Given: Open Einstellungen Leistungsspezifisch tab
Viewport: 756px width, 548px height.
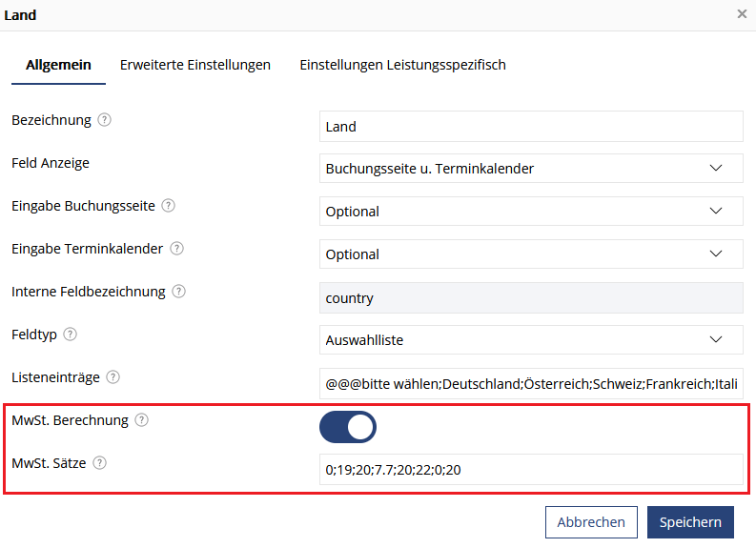Looking at the screenshot, I should click(402, 65).
